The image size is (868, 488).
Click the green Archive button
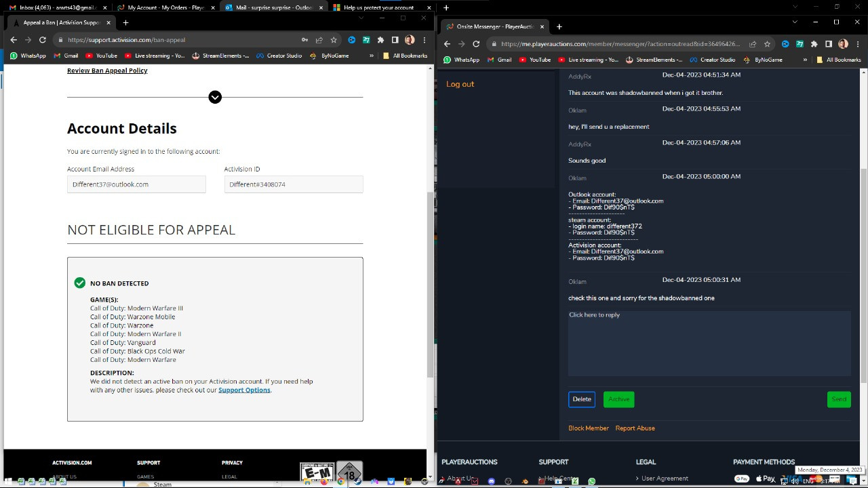[618, 399]
